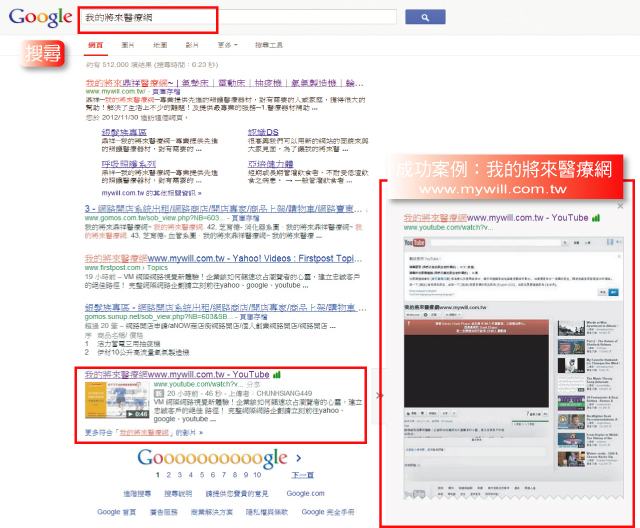Open the 商業解決方案 footer link

point(211,512)
